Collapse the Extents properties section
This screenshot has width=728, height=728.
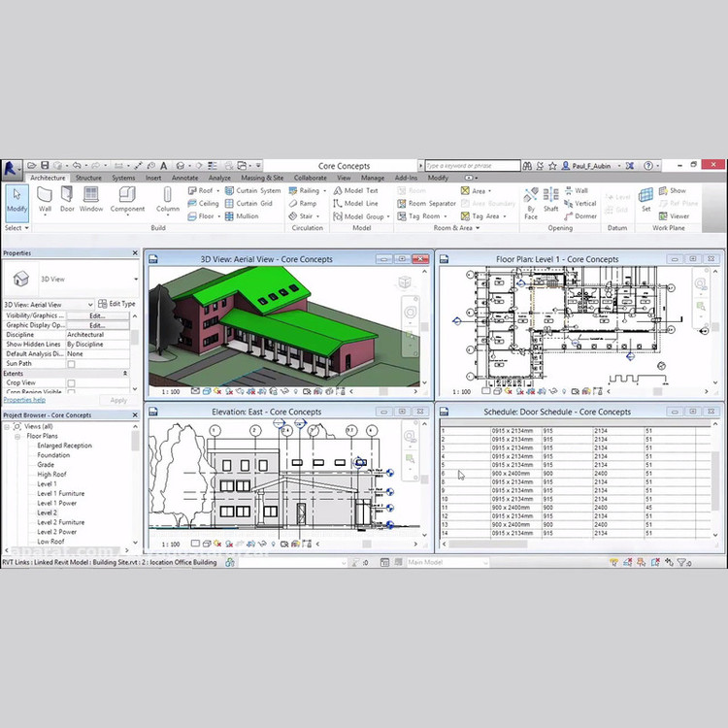(124, 374)
